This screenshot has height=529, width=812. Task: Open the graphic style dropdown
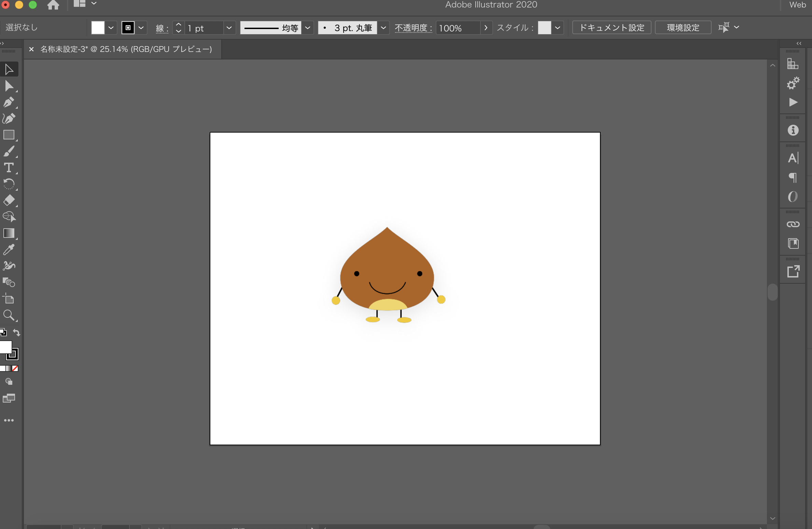[x=558, y=28]
